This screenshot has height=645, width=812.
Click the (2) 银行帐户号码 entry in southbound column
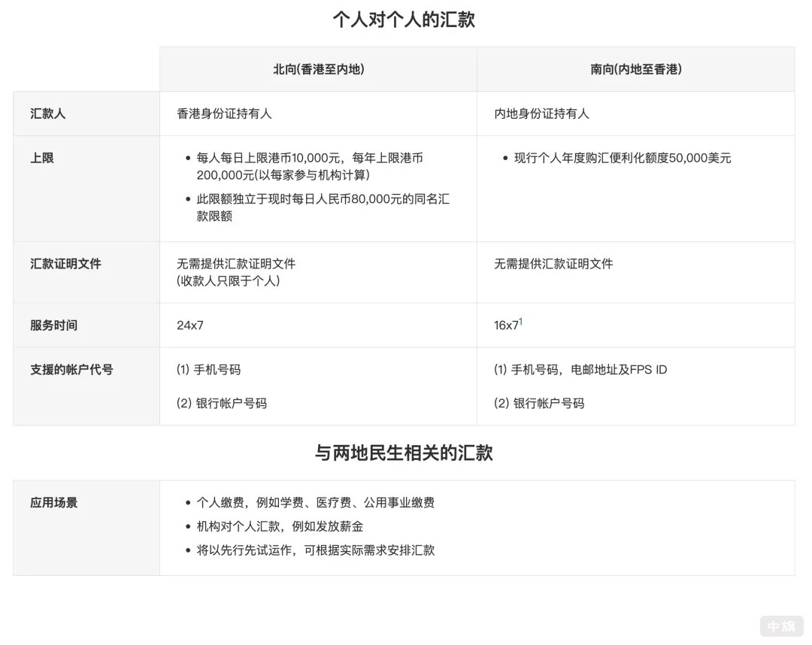tap(542, 403)
